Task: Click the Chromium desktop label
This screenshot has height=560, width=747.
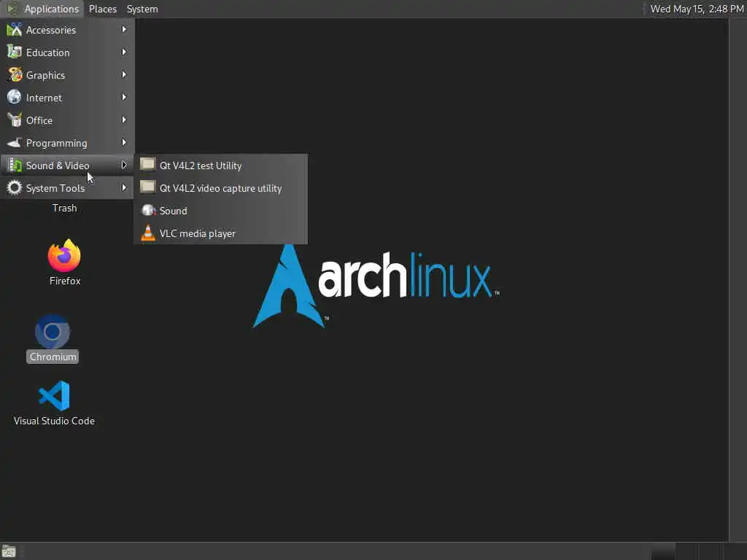Action: (53, 357)
